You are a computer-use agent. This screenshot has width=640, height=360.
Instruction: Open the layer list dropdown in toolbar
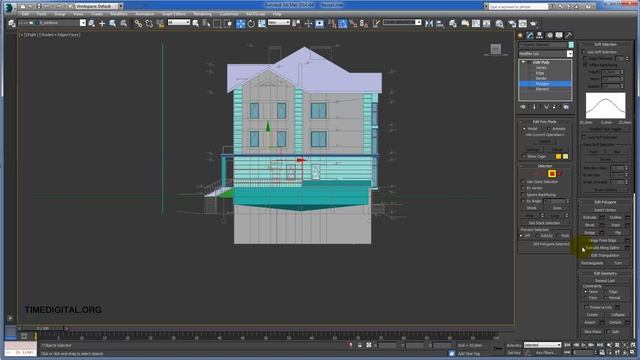[x=83, y=23]
